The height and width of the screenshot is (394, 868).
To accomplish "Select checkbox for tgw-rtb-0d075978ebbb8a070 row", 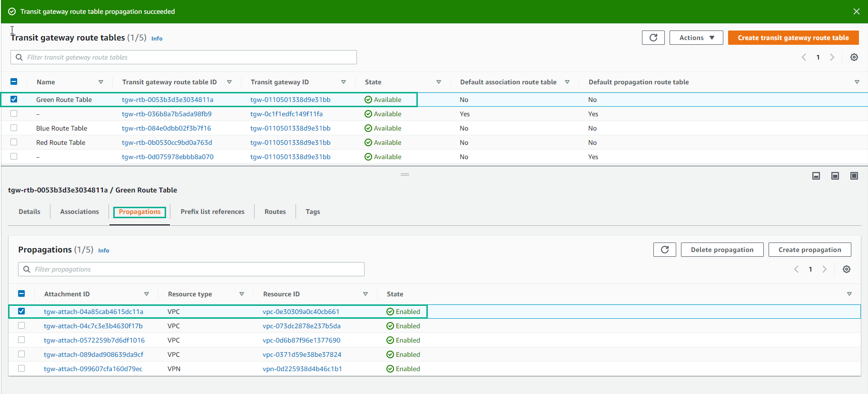I will (x=14, y=156).
